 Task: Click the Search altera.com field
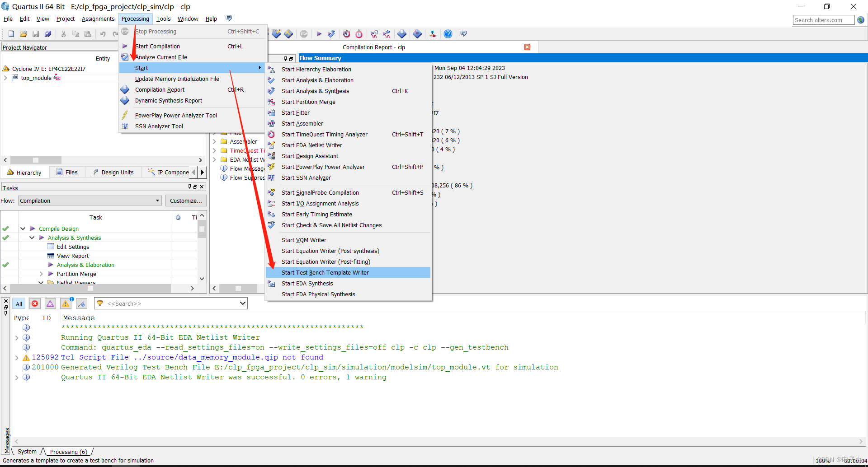point(823,20)
